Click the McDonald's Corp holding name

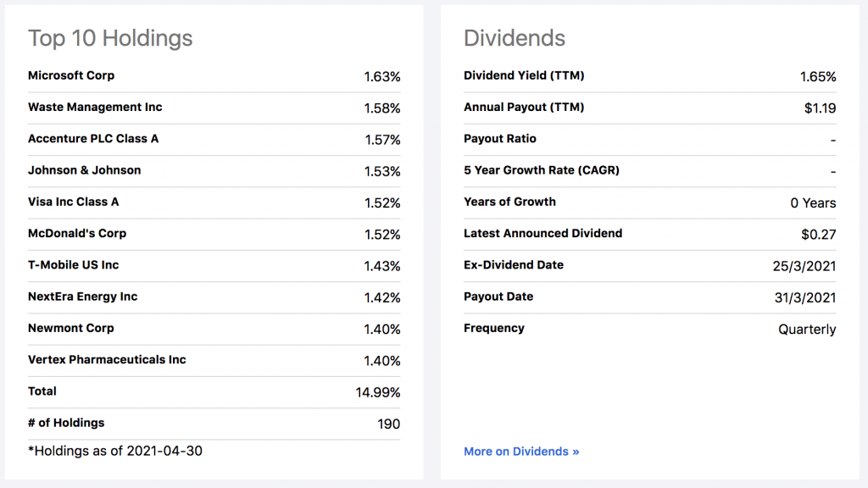[x=77, y=234]
